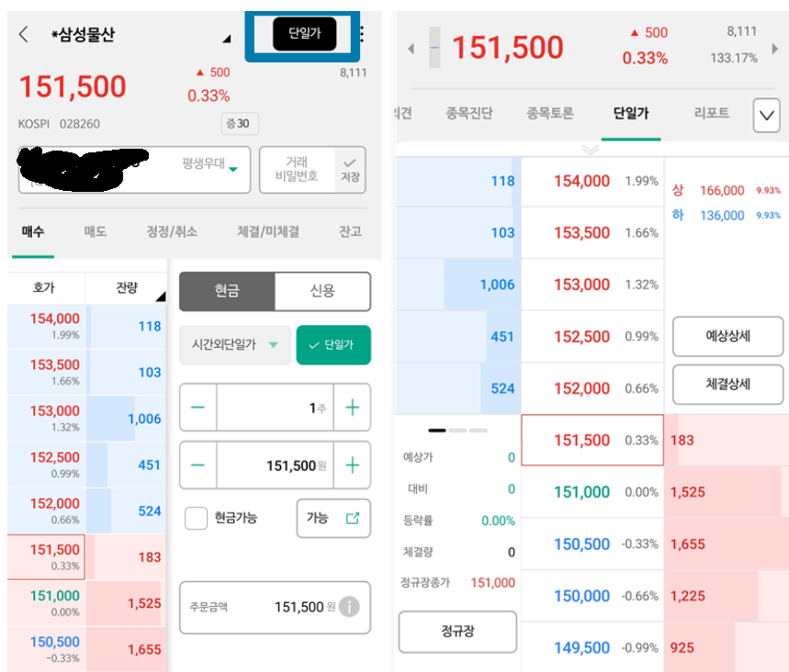Select the 151,000 price on right order book
Screen dimensions: 789x672
pos(592,492)
